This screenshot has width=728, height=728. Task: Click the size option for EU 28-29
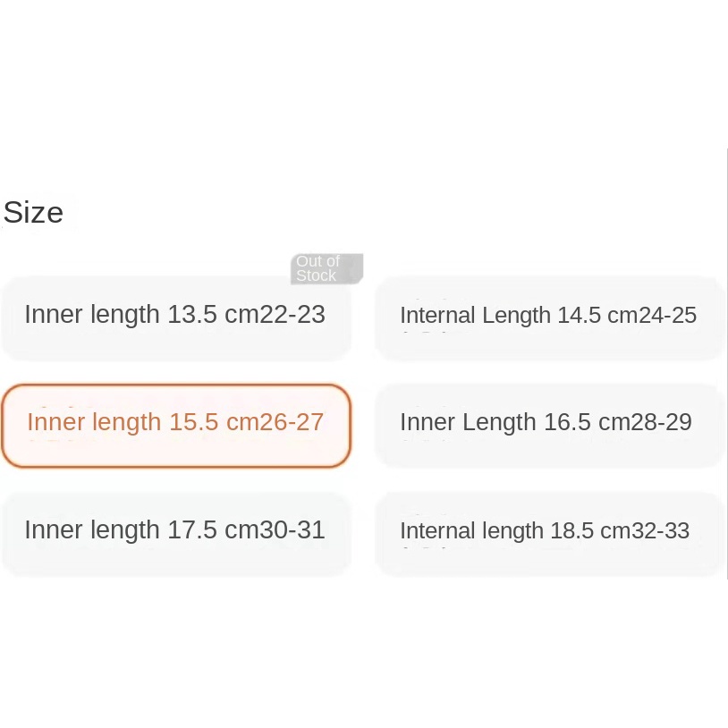[x=548, y=424]
